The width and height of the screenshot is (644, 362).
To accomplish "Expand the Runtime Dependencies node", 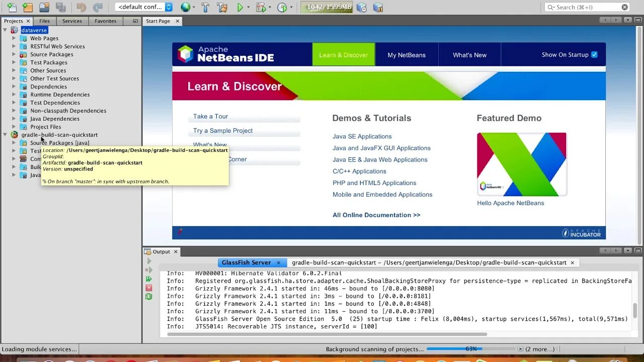I will [14, 95].
